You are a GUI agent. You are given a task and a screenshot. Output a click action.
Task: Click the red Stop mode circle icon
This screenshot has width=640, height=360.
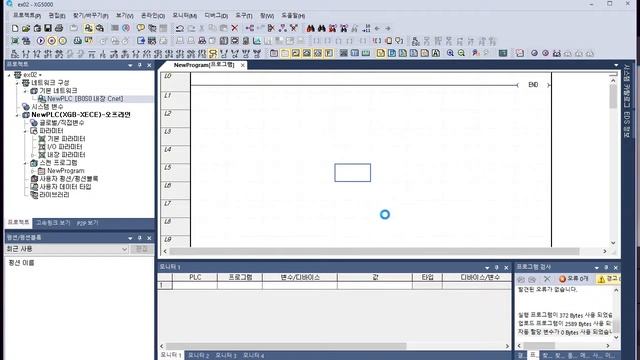point(51,41)
